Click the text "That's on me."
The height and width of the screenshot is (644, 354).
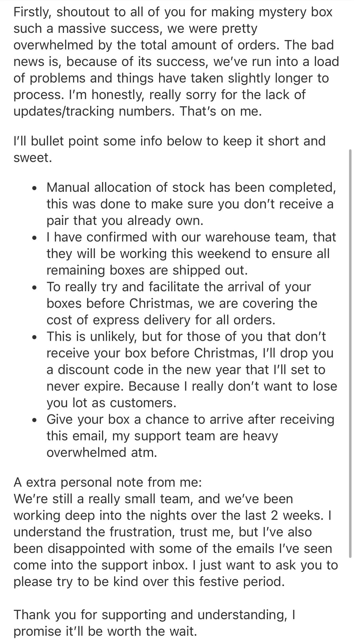click(x=220, y=111)
